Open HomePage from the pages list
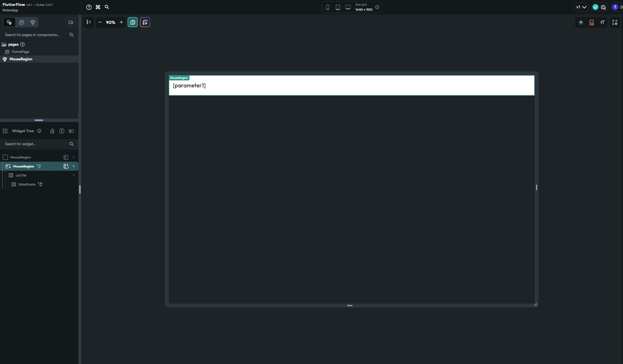 click(20, 52)
